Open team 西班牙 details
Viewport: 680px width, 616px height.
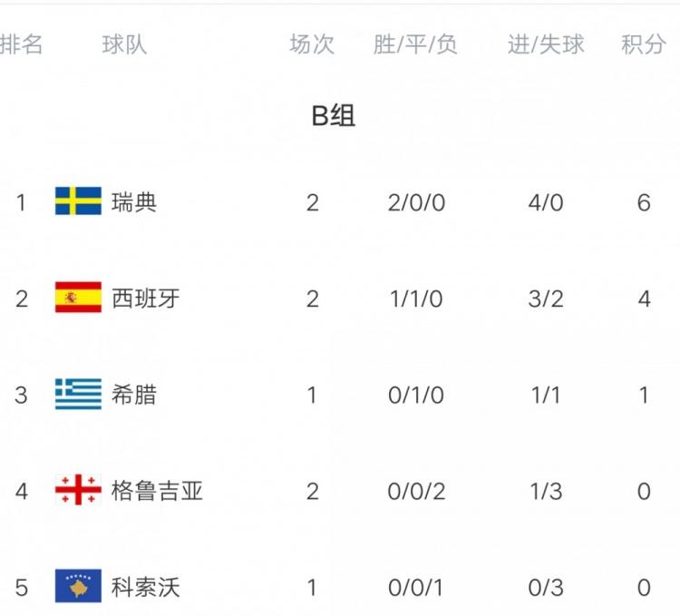click(x=145, y=298)
